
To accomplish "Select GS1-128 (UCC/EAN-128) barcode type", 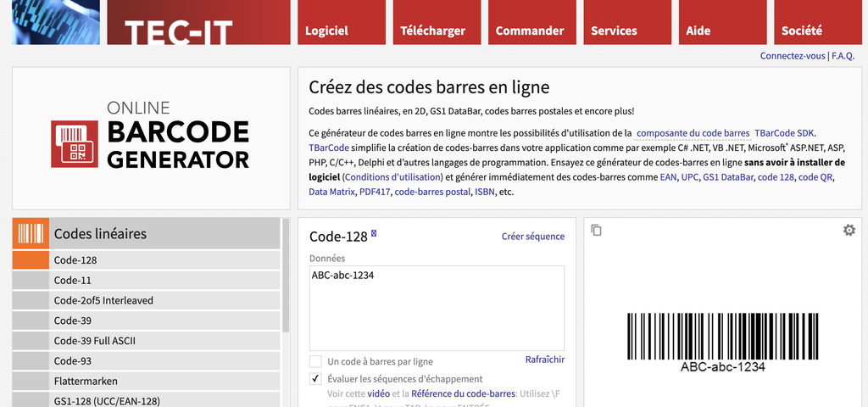I will pos(146,400).
